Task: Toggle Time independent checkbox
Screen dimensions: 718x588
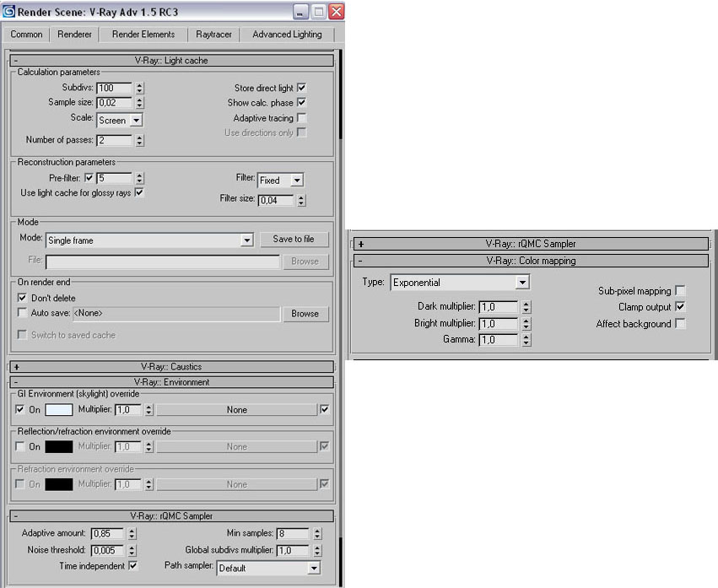Action: [132, 565]
